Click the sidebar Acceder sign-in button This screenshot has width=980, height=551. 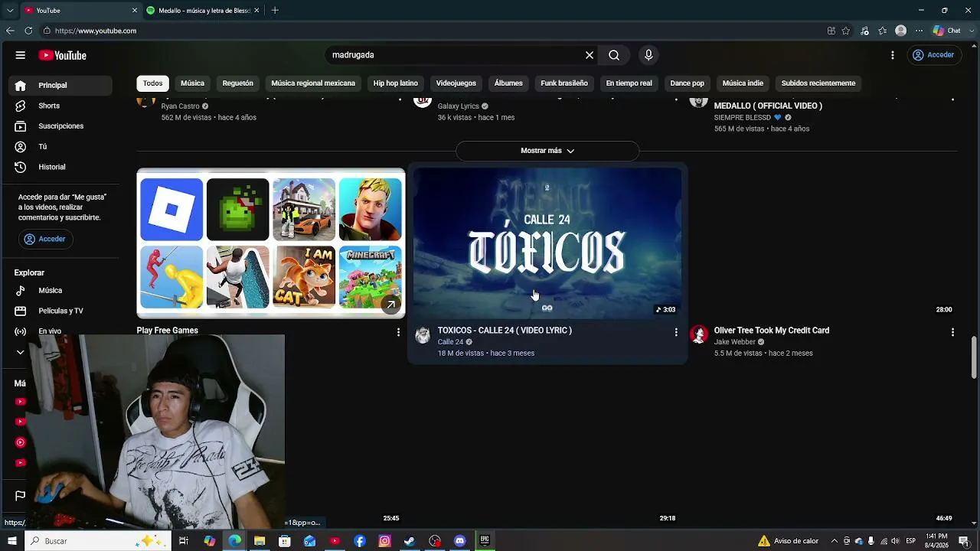click(x=44, y=239)
